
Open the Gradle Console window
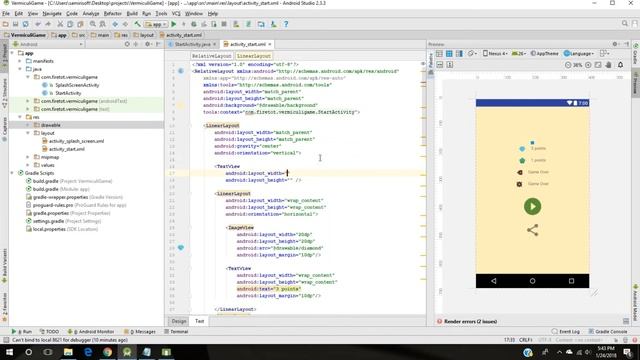[608, 331]
